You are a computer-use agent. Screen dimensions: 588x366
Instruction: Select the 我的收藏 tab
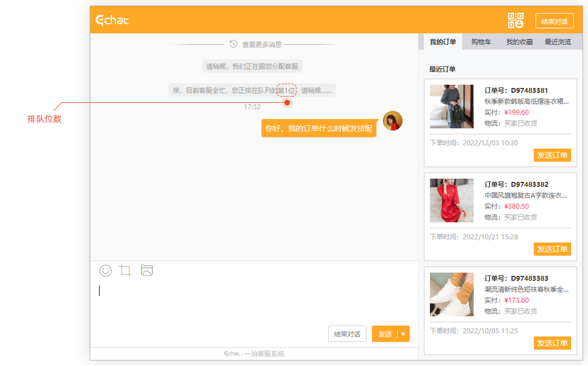[519, 42]
